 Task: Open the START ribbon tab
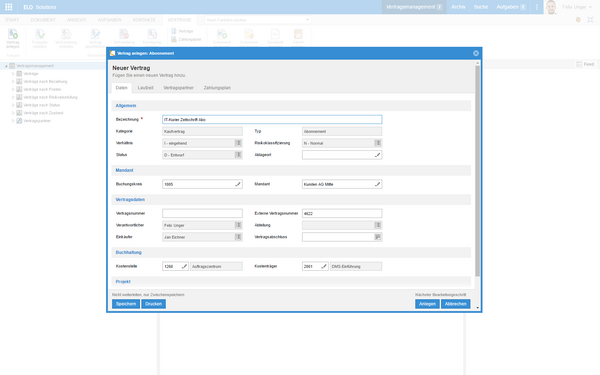coord(12,20)
